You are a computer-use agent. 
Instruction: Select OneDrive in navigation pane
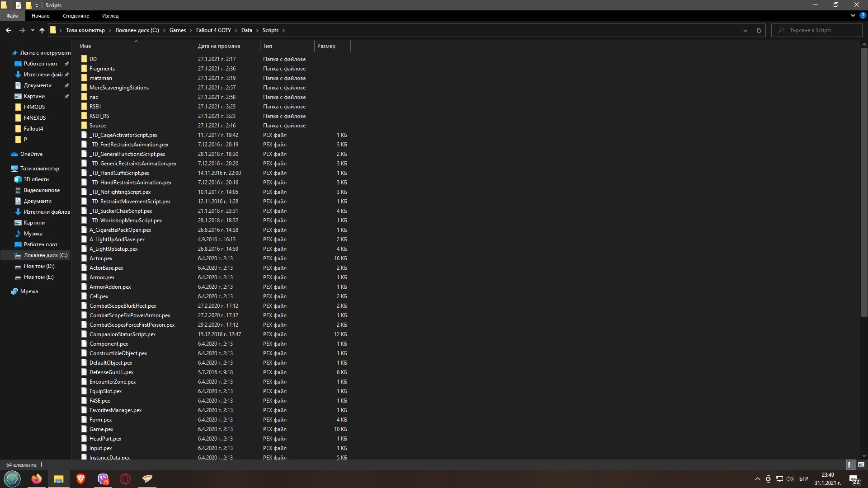pyautogui.click(x=31, y=154)
